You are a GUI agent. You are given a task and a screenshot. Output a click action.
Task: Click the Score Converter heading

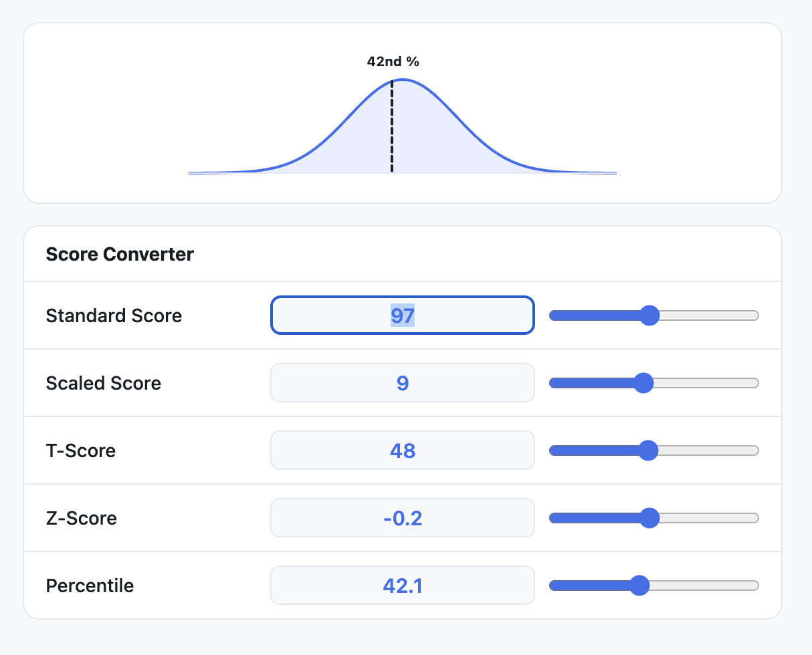[x=120, y=254]
